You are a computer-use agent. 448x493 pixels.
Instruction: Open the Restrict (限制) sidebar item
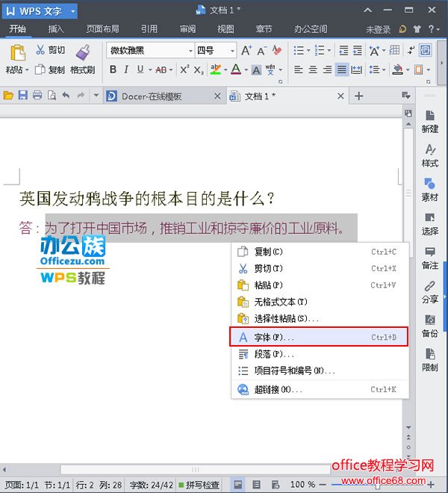click(430, 360)
